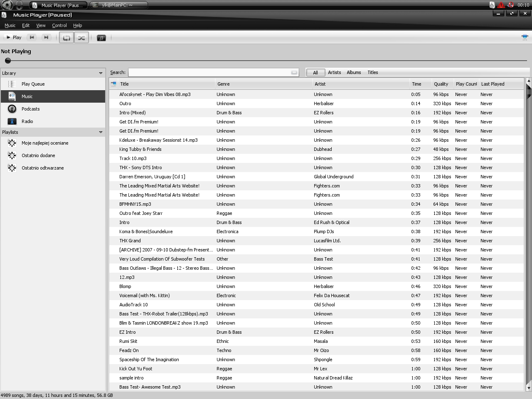
Task: Skip to the previous track
Action: tap(32, 37)
